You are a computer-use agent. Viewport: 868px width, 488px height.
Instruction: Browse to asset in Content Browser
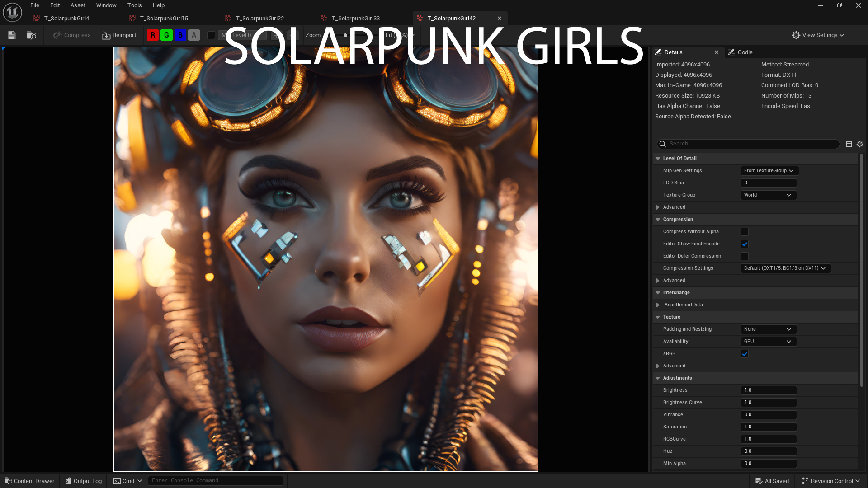click(31, 35)
